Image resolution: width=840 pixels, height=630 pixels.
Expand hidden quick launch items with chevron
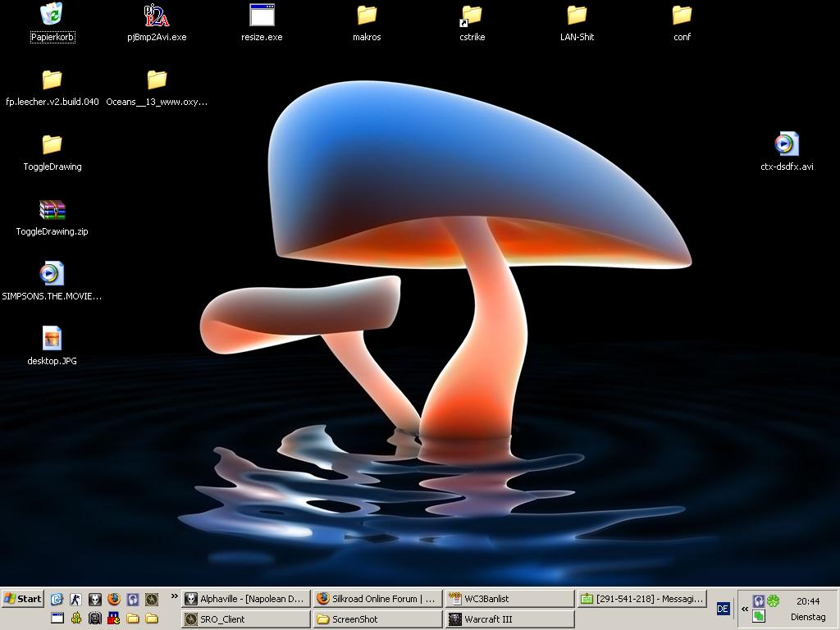pyautogui.click(x=174, y=597)
